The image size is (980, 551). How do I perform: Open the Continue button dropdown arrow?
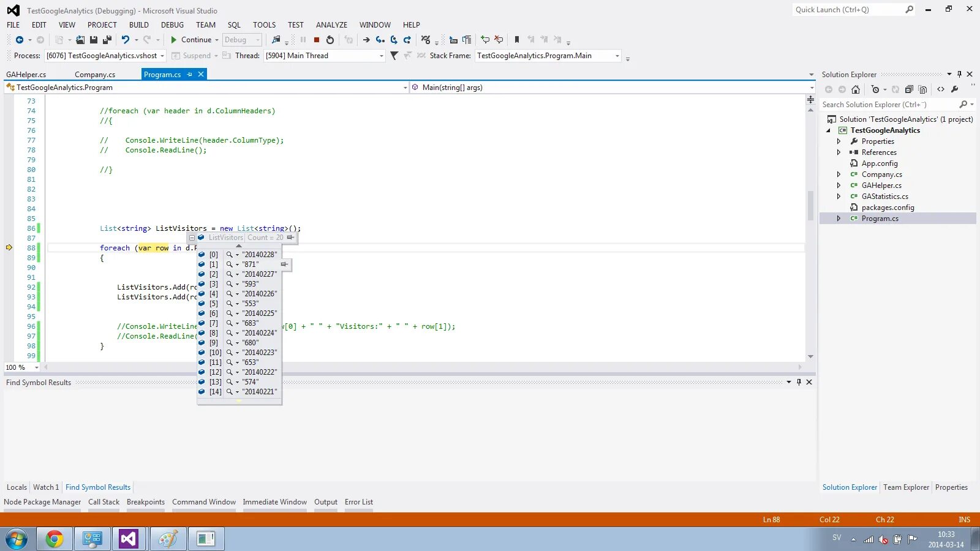click(216, 40)
